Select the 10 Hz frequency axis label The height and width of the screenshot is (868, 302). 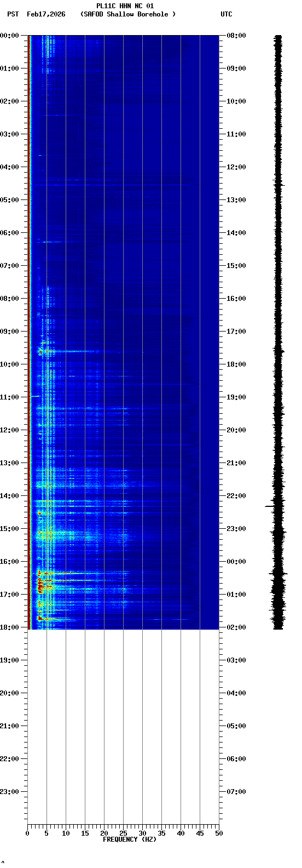pyautogui.click(x=66, y=833)
